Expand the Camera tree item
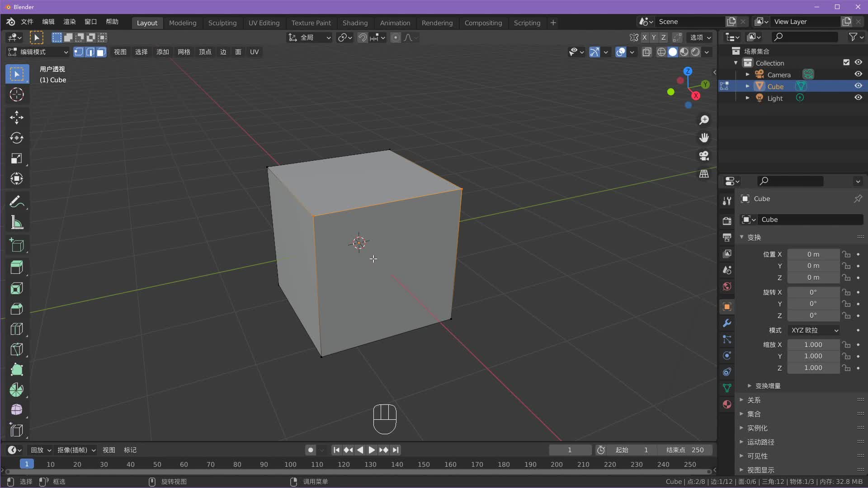Viewport: 868px width, 488px height. pos(747,75)
